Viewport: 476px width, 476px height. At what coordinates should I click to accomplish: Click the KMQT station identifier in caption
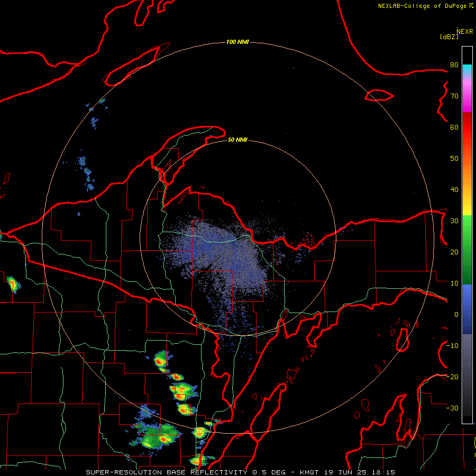pos(310,472)
